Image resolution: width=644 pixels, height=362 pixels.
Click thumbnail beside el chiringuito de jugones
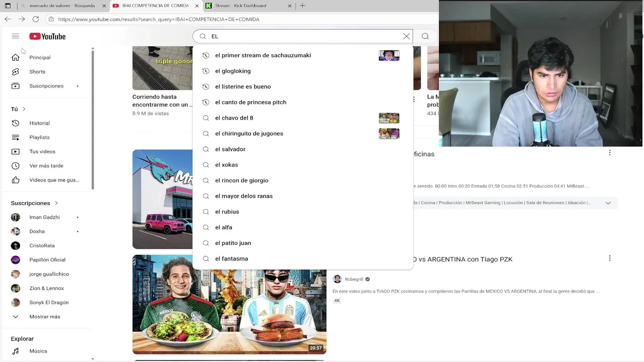389,133
